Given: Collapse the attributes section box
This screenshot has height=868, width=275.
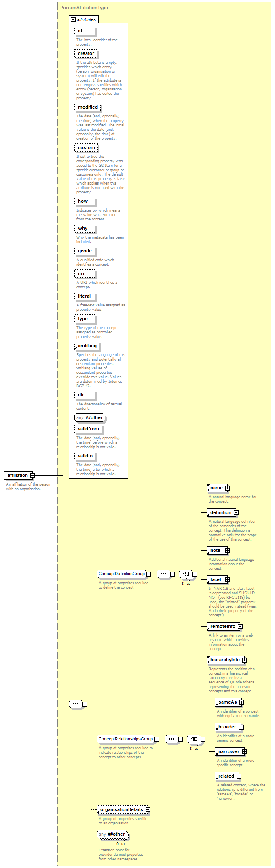Looking at the screenshot, I should [73, 19].
